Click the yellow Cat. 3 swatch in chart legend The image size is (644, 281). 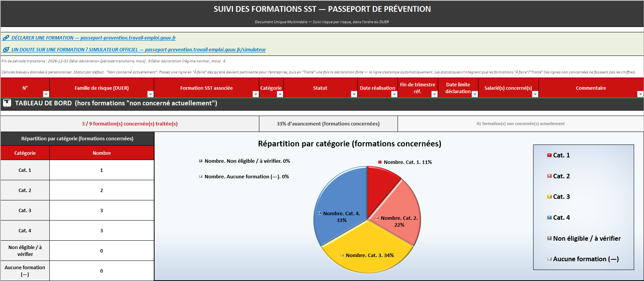(549, 197)
